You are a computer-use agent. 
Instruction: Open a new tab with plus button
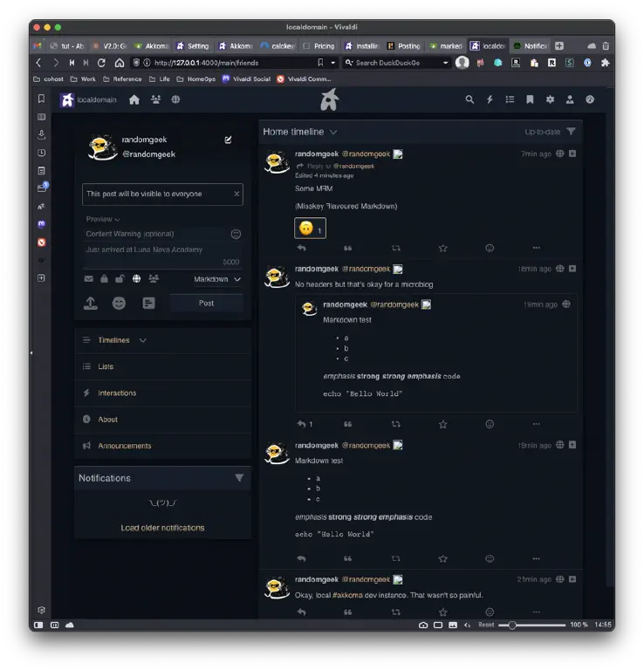tap(559, 45)
